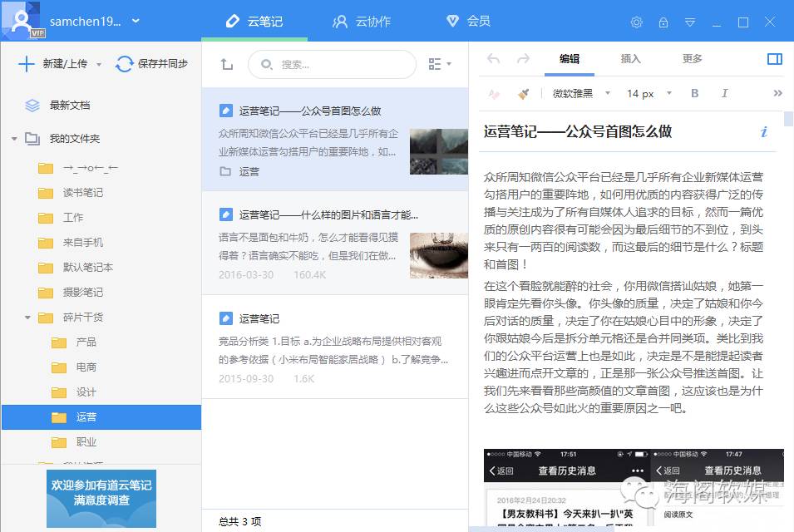Toggle Italic formatting in editor toolbar
The image size is (794, 532).
(x=723, y=94)
